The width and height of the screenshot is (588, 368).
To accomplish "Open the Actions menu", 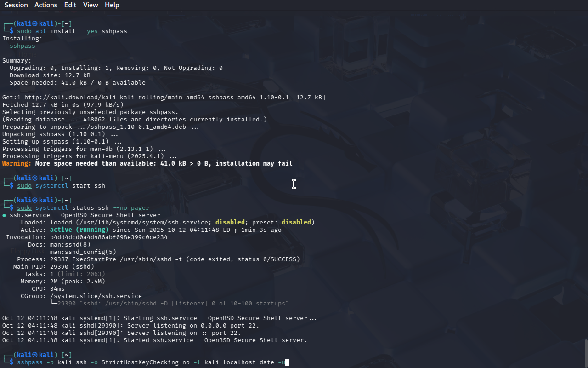I will point(46,5).
